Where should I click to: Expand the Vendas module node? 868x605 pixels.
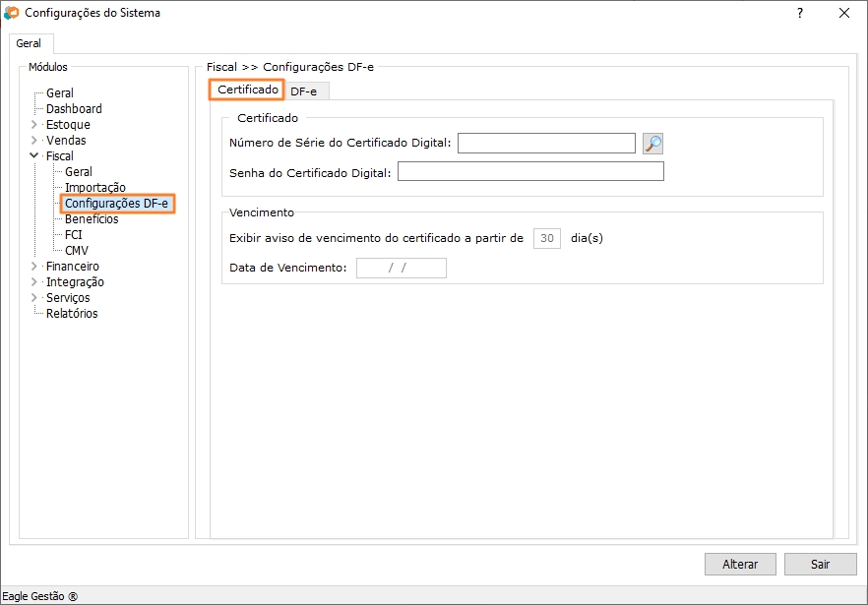click(x=34, y=141)
